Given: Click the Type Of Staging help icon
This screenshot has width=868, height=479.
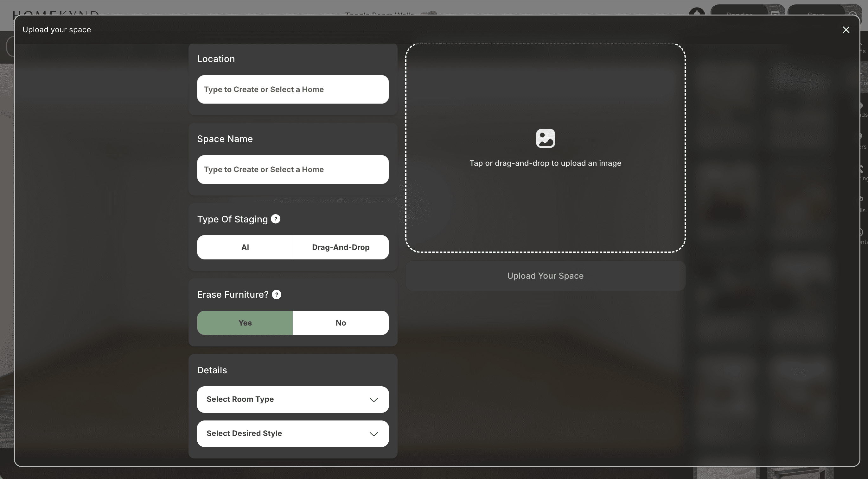Looking at the screenshot, I should coord(275,219).
